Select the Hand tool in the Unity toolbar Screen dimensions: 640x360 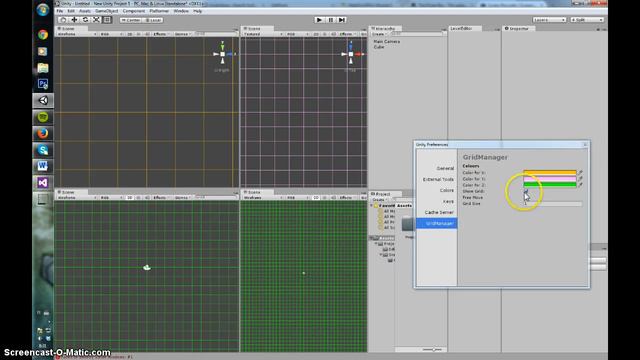click(x=63, y=20)
